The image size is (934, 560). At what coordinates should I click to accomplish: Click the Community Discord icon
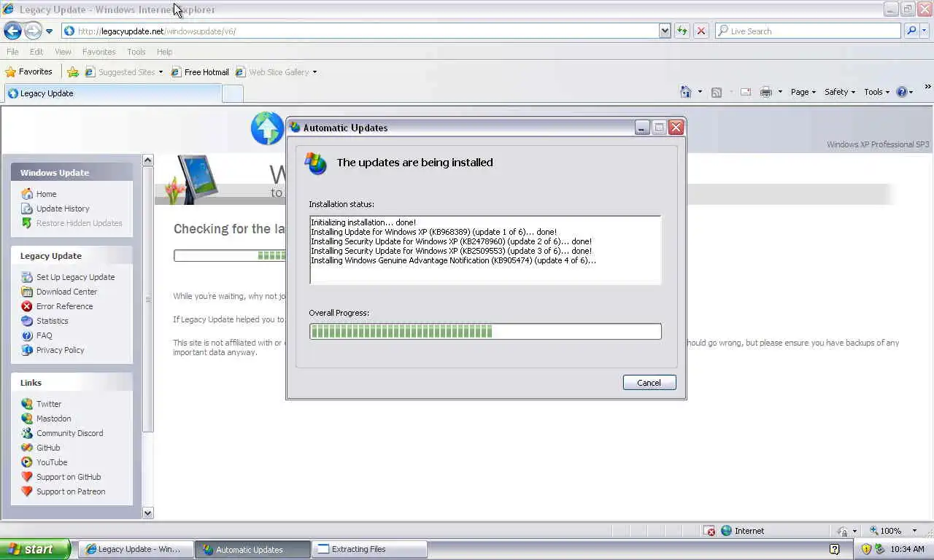27,433
